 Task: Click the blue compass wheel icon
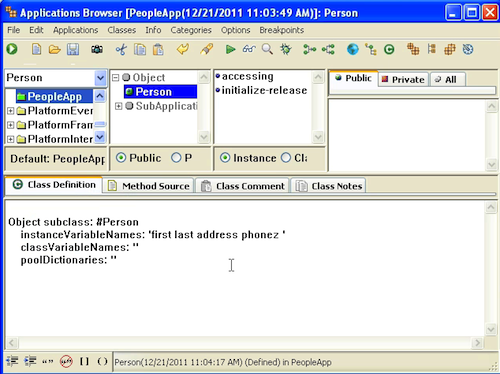click(468, 50)
